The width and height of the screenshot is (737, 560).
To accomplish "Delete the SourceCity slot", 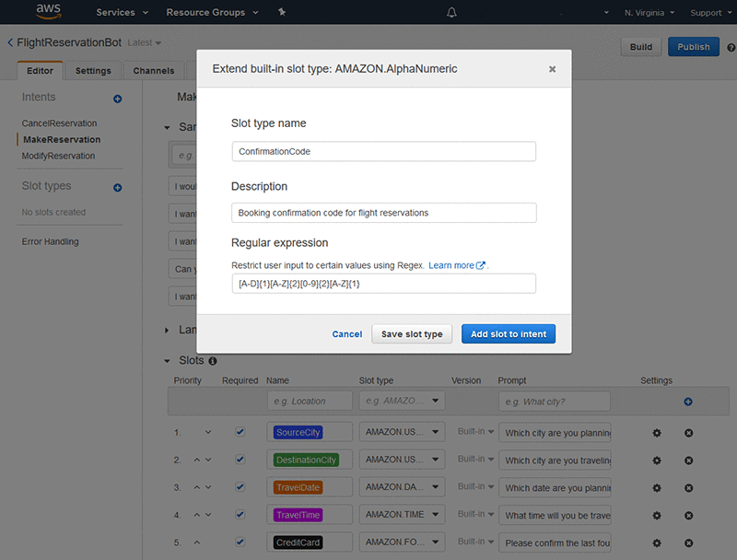I will [x=688, y=433].
